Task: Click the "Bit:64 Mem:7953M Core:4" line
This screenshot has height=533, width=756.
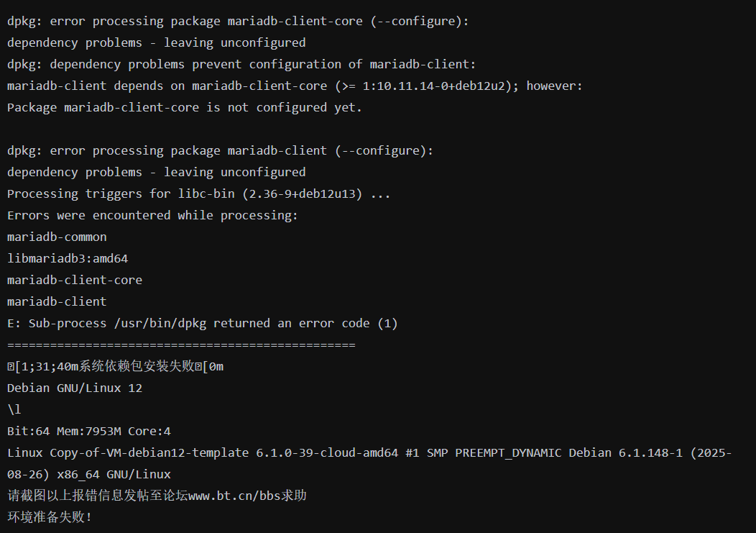Action: (89, 431)
